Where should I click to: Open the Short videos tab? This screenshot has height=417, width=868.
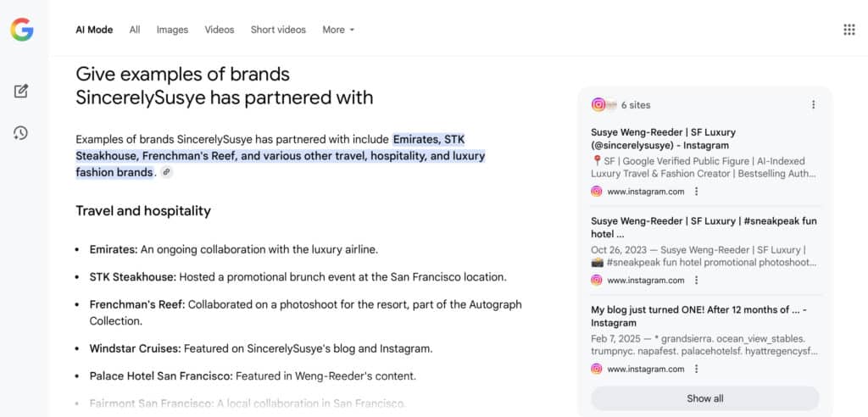[x=278, y=30]
